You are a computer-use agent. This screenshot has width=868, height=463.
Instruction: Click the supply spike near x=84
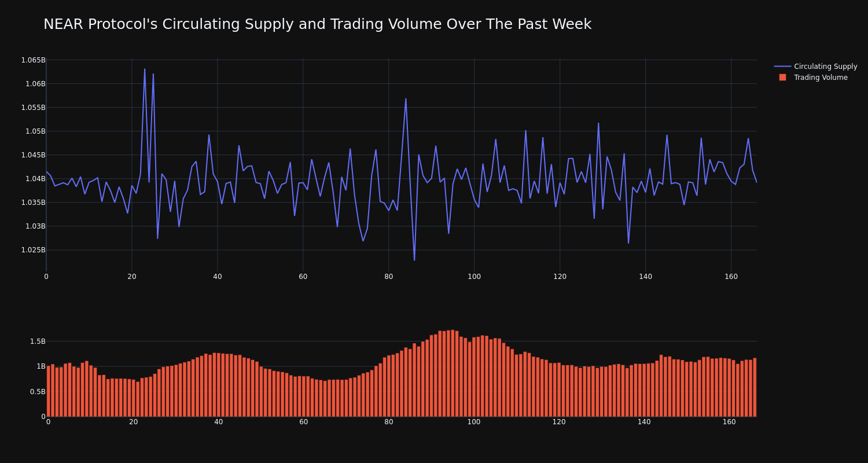(406, 99)
